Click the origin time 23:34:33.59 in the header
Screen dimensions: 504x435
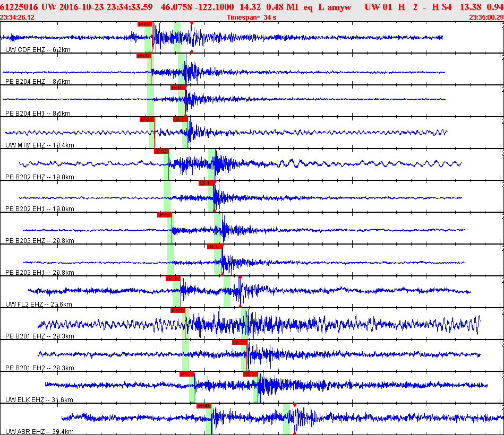[x=127, y=7]
